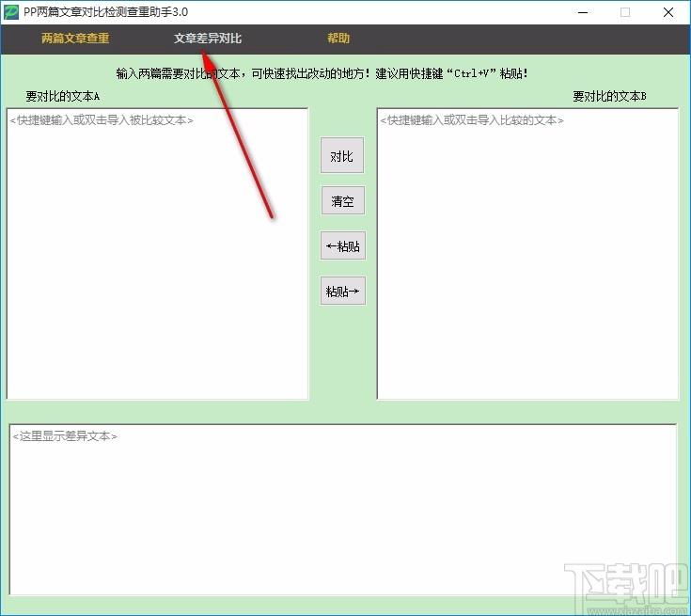
Task: Click the 要对比的文本B label
Action: [x=609, y=96]
